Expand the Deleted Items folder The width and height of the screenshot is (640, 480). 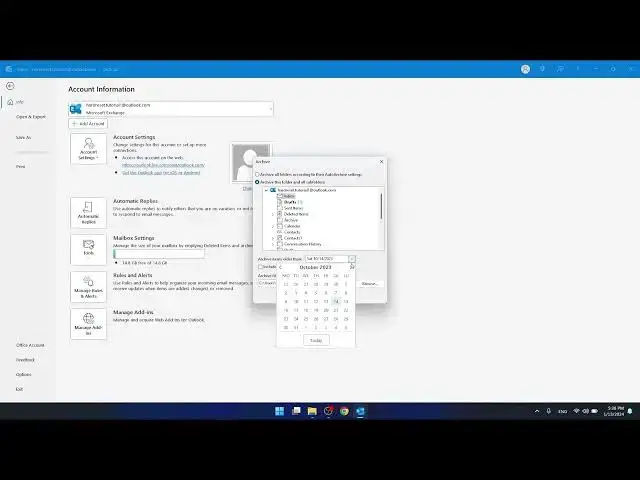pos(273,214)
